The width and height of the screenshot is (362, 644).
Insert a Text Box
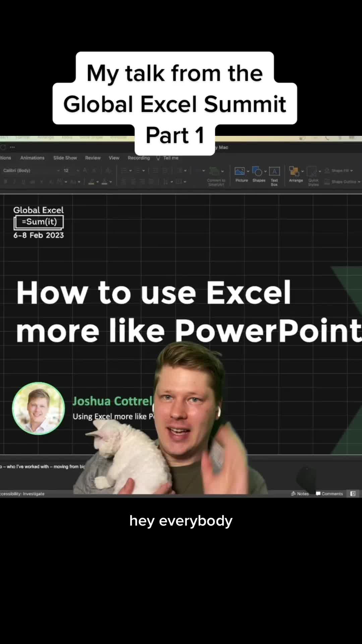(x=274, y=176)
